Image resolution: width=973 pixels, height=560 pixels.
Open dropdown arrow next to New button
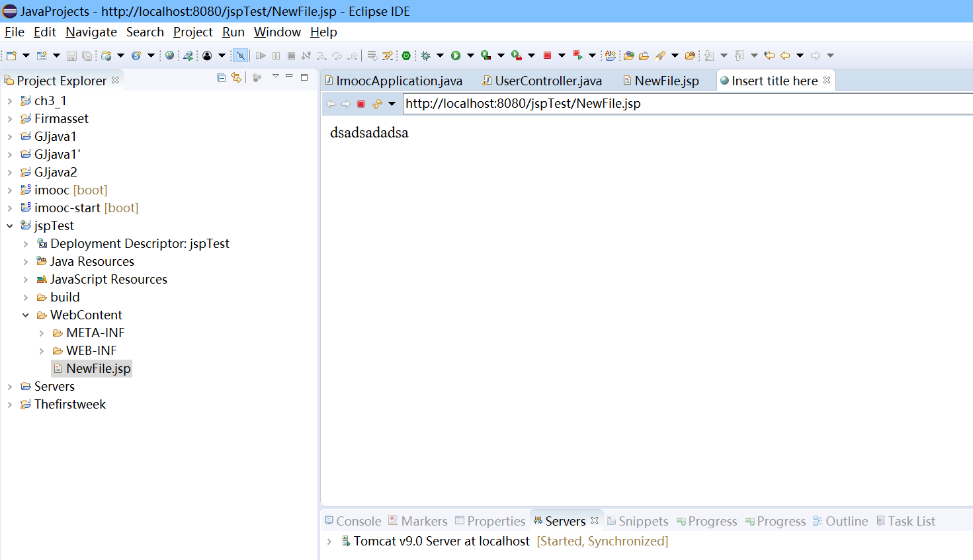tap(26, 56)
